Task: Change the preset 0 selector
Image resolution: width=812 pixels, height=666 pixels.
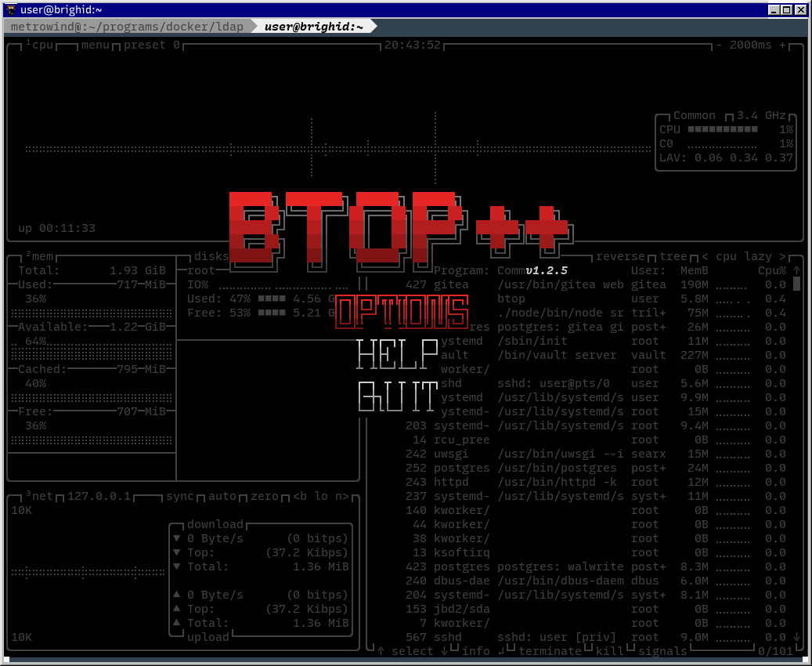Action: [152, 45]
